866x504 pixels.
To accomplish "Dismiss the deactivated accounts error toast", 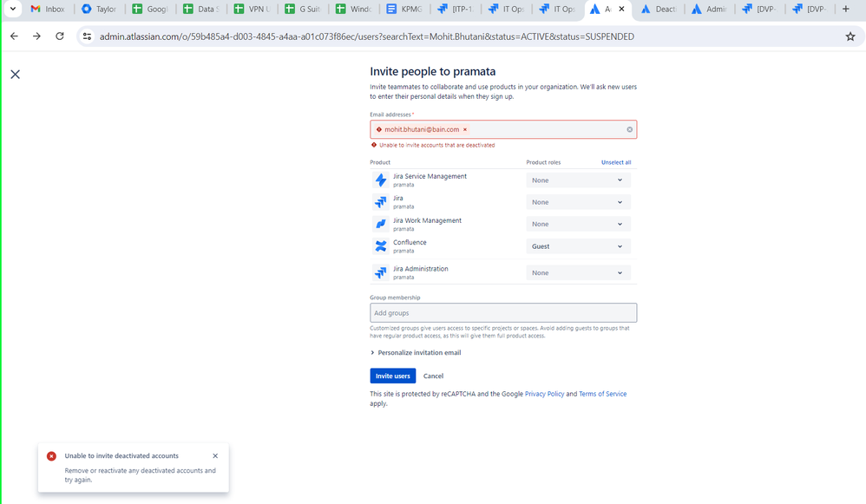I will point(215,456).
